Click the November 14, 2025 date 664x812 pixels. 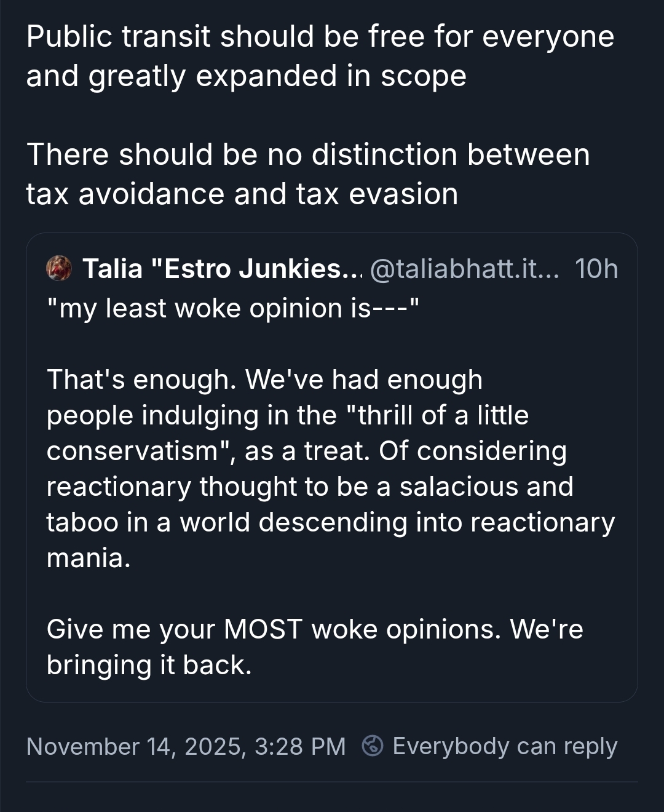pos(136,746)
